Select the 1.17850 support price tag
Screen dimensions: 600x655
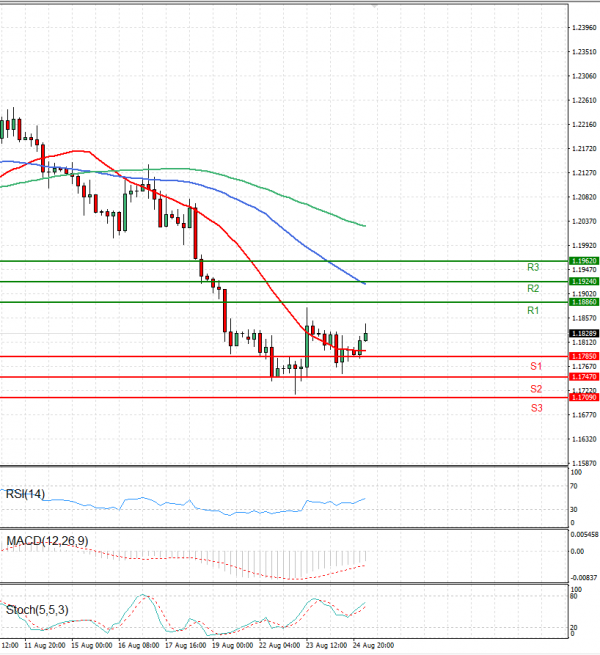point(584,356)
